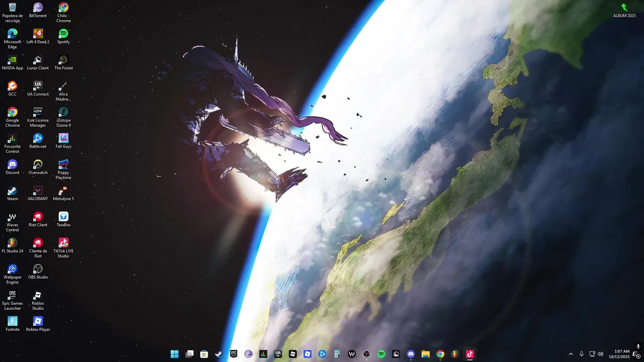This screenshot has width=644, height=362.
Task: Open BitTorrent from the taskbar
Action: (x=248, y=354)
